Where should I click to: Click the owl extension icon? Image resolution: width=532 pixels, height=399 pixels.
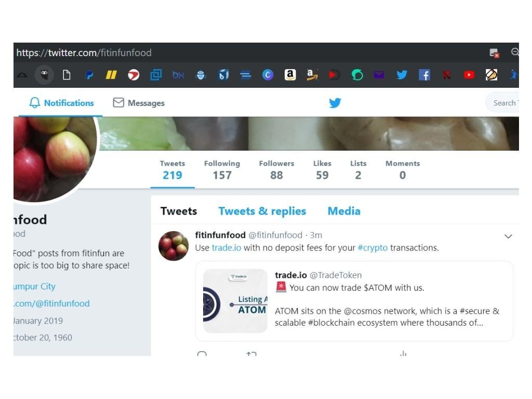pyautogui.click(x=45, y=75)
